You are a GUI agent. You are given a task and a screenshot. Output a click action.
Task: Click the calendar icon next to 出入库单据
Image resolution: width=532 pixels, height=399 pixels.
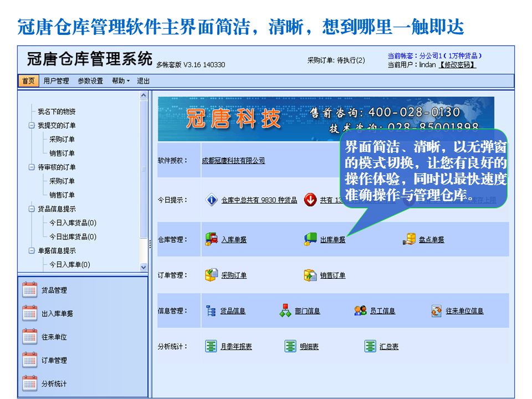click(x=30, y=313)
